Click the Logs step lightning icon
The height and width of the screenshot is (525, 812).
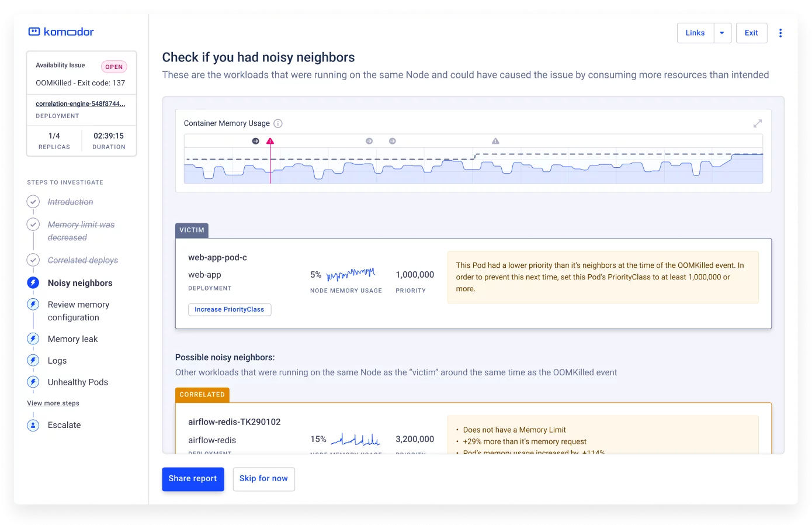33,361
